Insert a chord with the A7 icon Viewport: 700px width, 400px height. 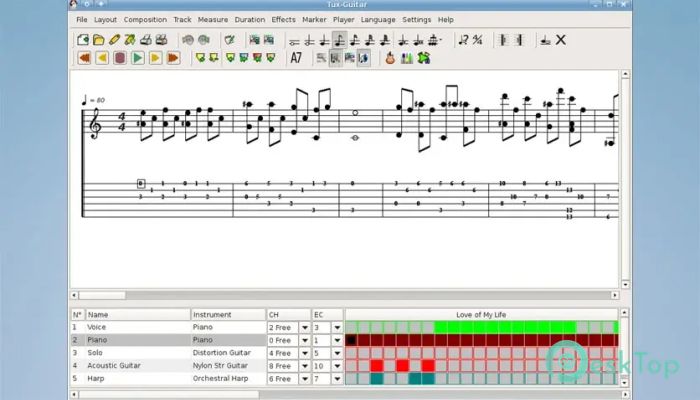[296, 58]
